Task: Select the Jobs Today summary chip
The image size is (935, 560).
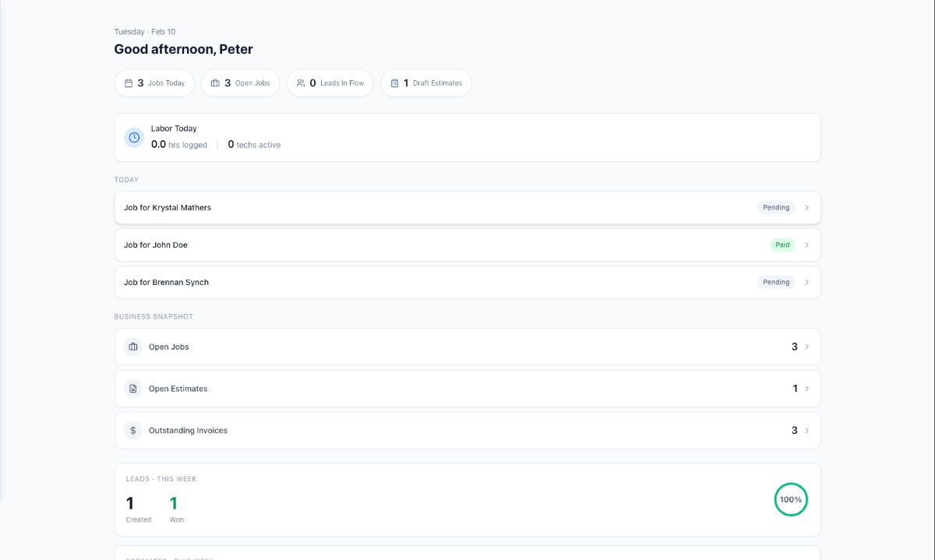Action: tap(154, 83)
